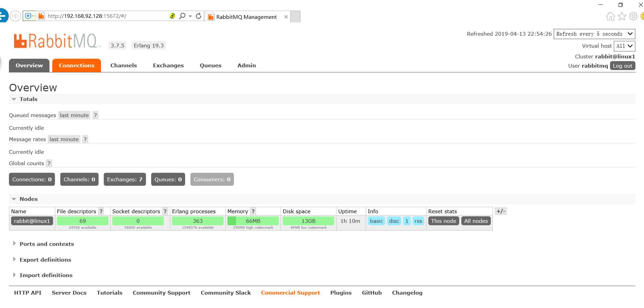Toggle node columns with +/- button
644x308 pixels.
(x=501, y=211)
